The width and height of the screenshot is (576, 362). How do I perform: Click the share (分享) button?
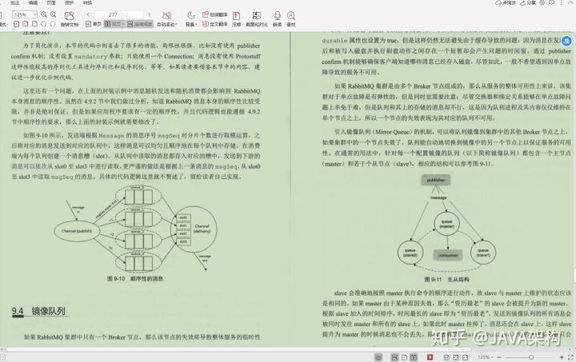[528, 3]
